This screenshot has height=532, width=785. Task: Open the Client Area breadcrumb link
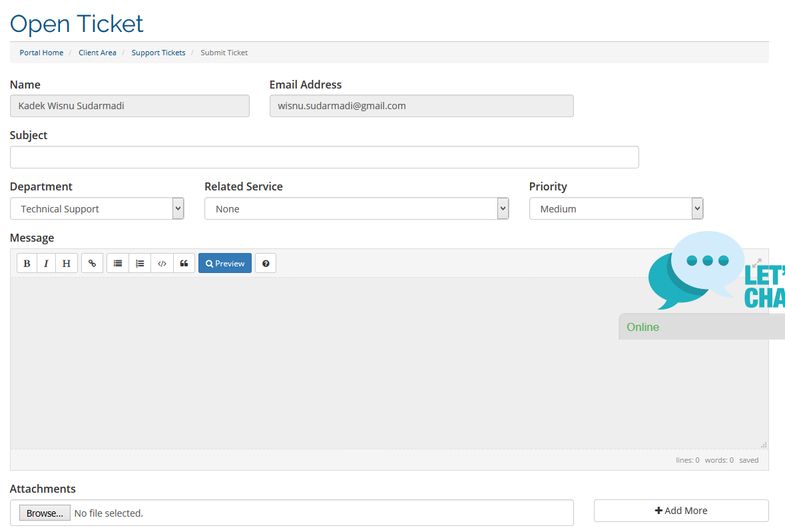pos(97,53)
